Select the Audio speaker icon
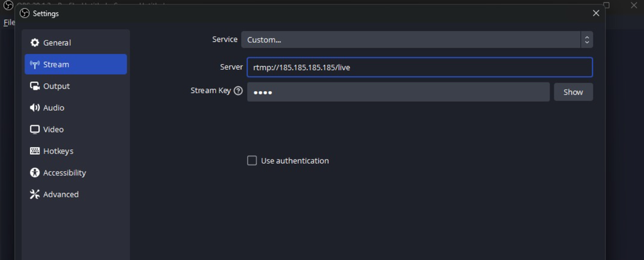This screenshot has height=260, width=644. [35, 108]
